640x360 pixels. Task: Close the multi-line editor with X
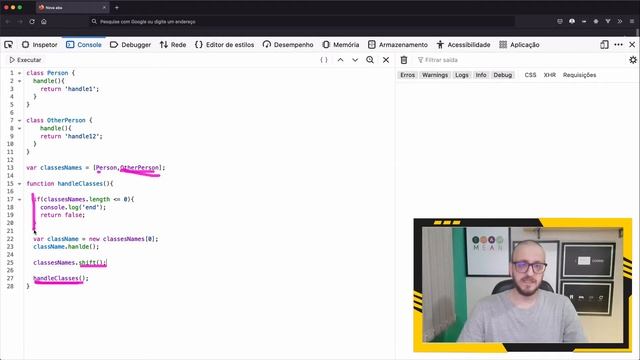[386, 60]
